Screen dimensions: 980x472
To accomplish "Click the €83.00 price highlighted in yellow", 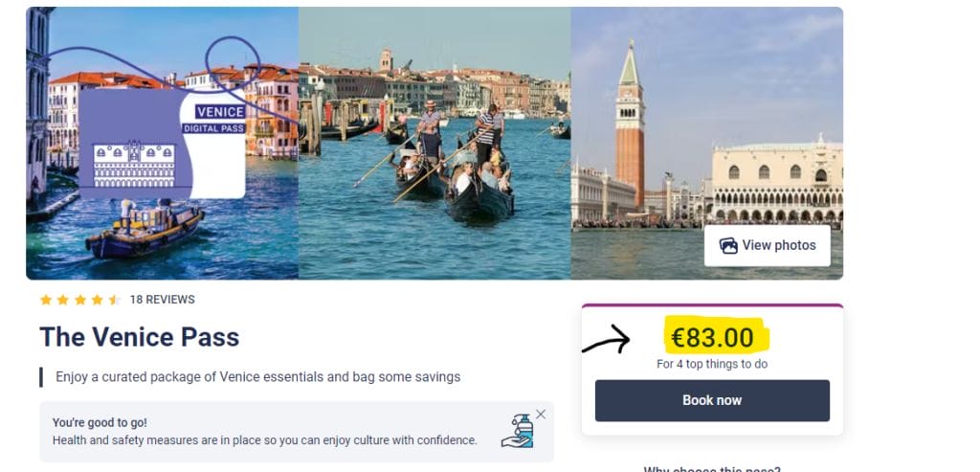I will [x=712, y=338].
